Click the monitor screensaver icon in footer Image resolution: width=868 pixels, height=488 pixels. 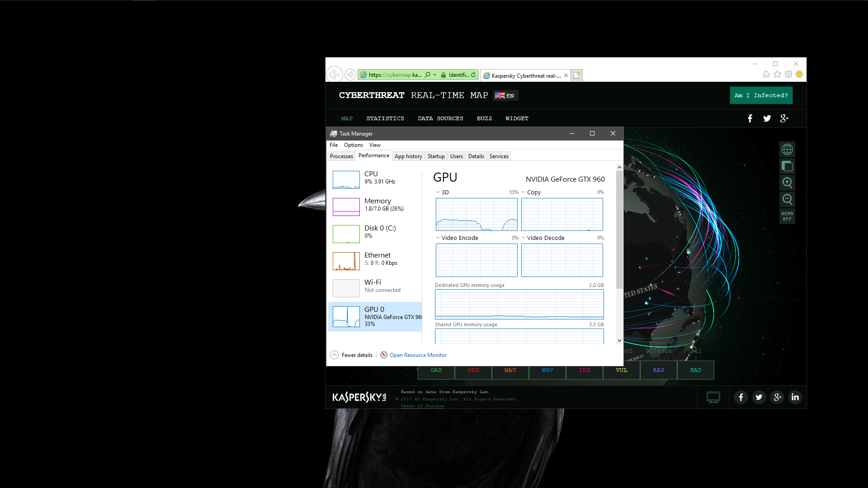[713, 397]
